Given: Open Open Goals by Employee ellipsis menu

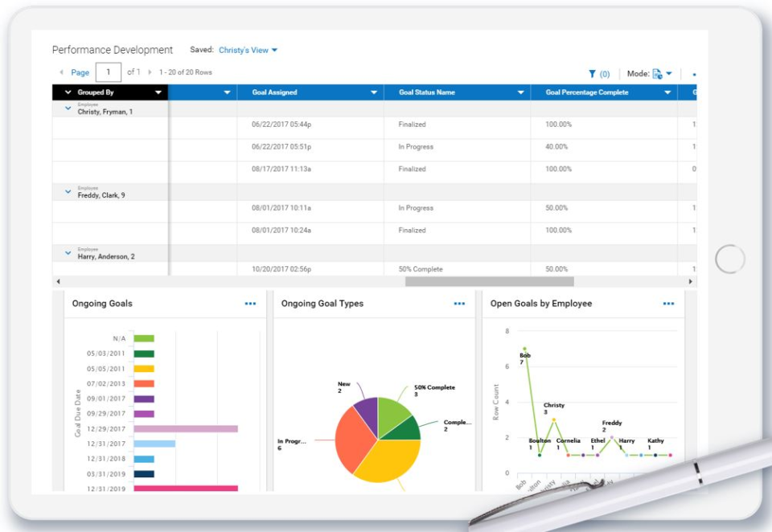Looking at the screenshot, I should [x=668, y=303].
